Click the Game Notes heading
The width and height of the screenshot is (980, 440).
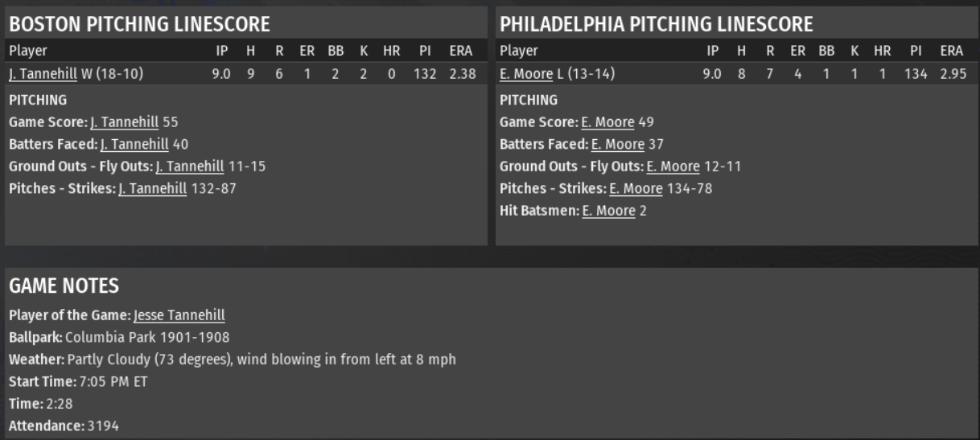click(x=64, y=286)
